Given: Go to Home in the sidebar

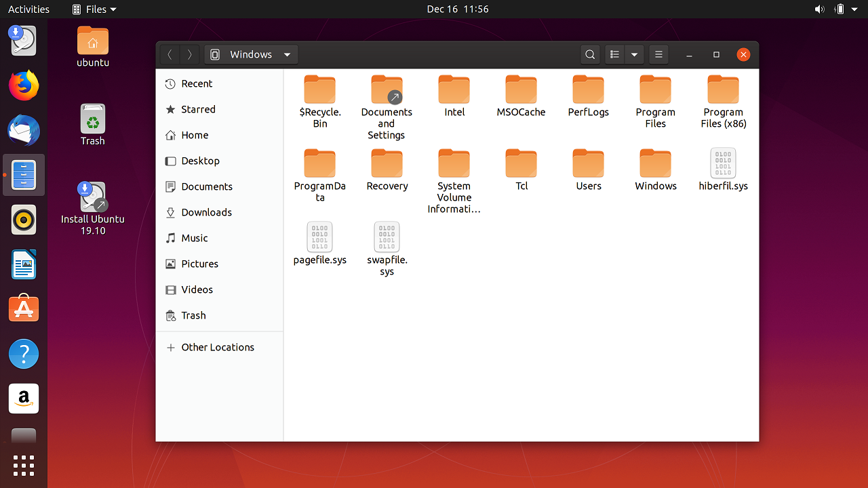Looking at the screenshot, I should click(x=220, y=135).
